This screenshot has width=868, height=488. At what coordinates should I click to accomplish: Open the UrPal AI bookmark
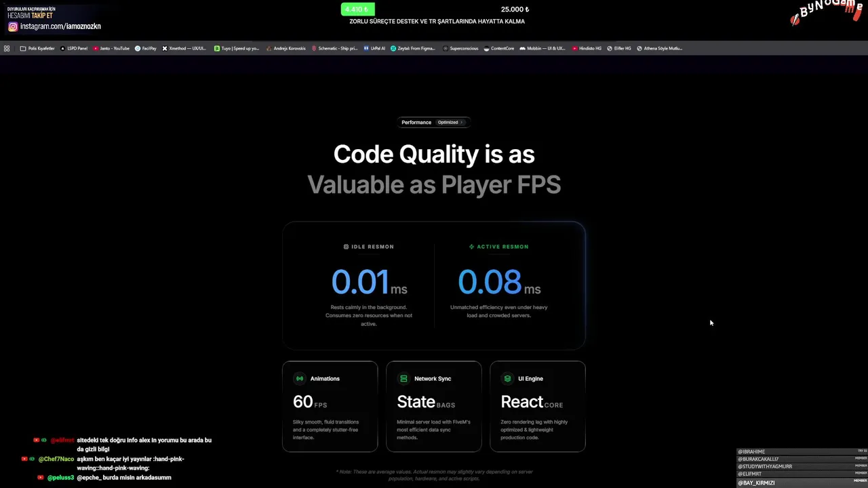click(374, 48)
